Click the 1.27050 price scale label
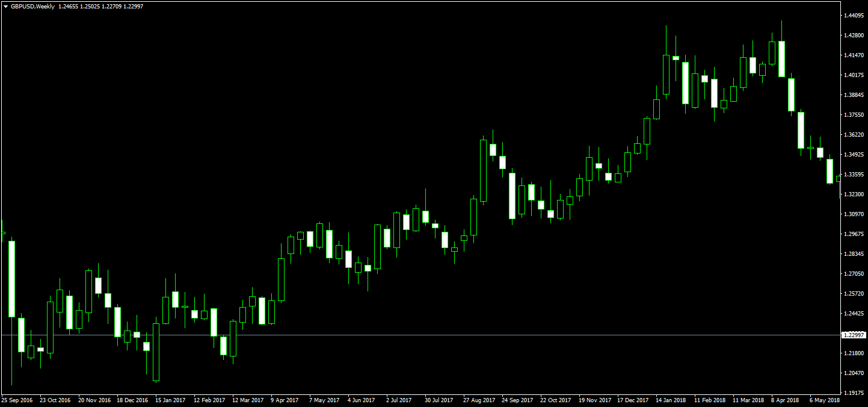Viewport: 868px width, 407px height. tap(854, 273)
